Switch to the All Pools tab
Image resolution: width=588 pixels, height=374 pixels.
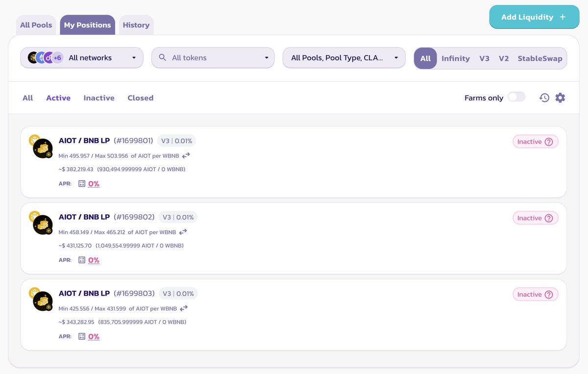36,25
